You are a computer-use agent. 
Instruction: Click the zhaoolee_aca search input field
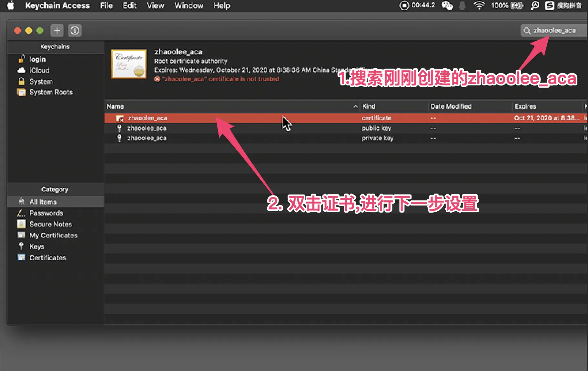click(x=554, y=31)
